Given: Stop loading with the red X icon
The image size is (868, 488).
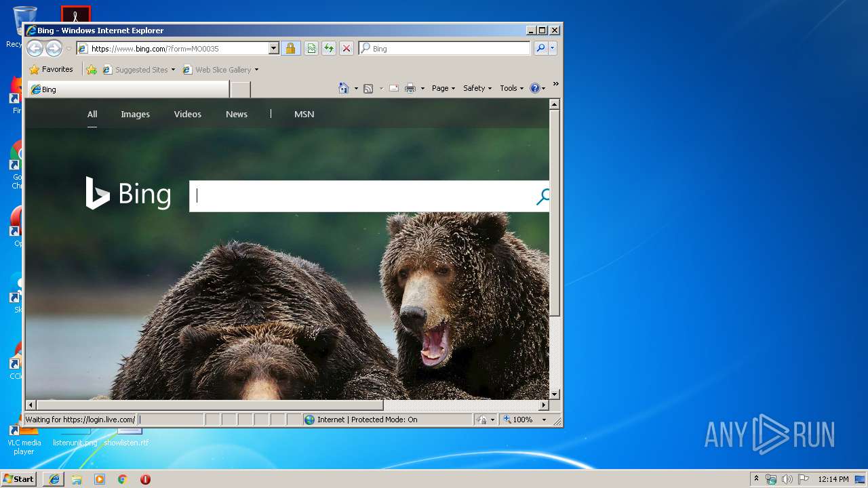Looking at the screenshot, I should 347,49.
